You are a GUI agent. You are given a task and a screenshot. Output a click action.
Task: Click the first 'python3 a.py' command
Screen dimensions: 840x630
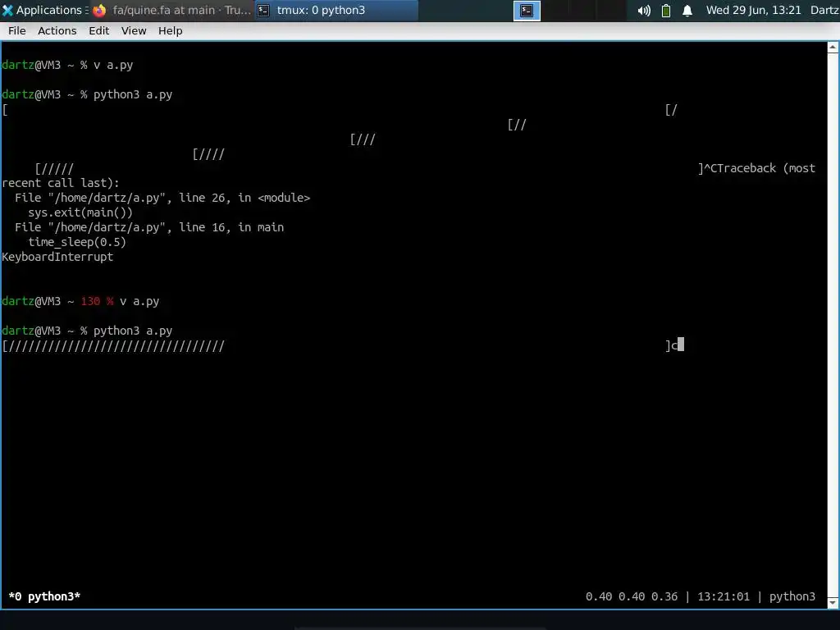(x=133, y=94)
